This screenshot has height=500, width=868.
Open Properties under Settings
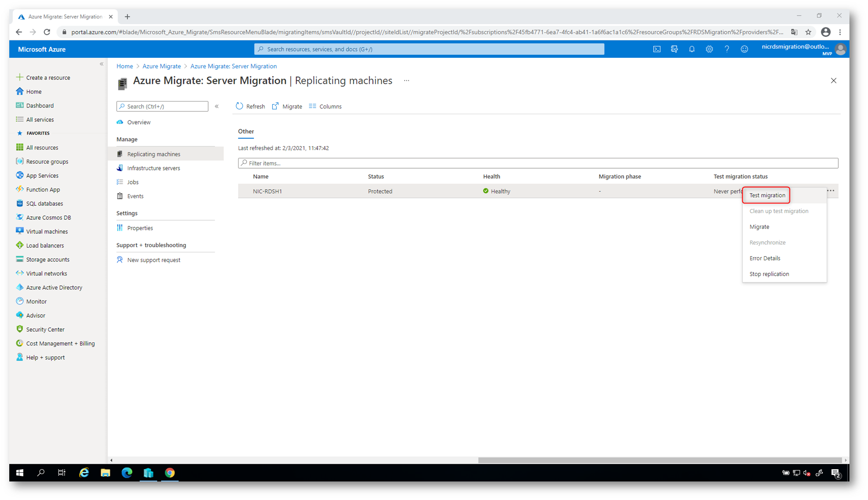point(140,228)
